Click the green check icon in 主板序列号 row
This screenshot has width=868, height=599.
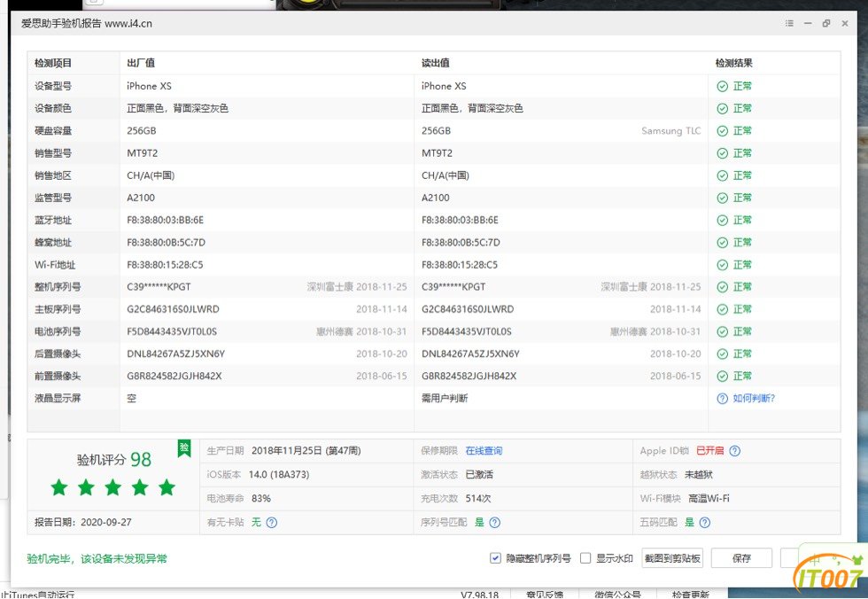(x=723, y=309)
